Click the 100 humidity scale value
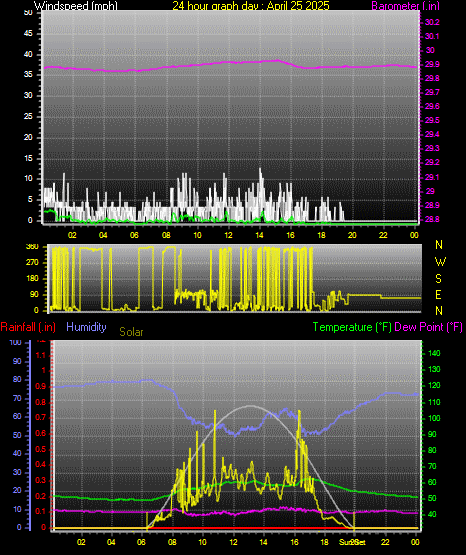Image resolution: width=466 pixels, height=555 pixels. 16,342
